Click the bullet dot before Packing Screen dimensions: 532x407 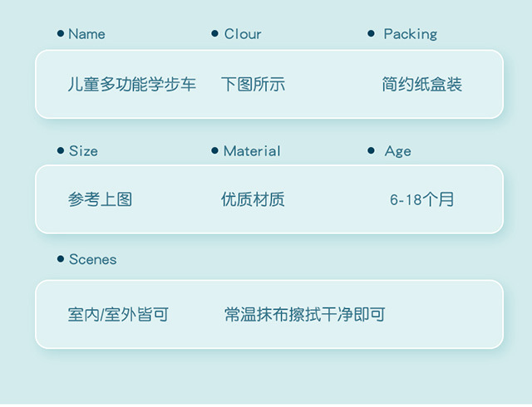[372, 33]
